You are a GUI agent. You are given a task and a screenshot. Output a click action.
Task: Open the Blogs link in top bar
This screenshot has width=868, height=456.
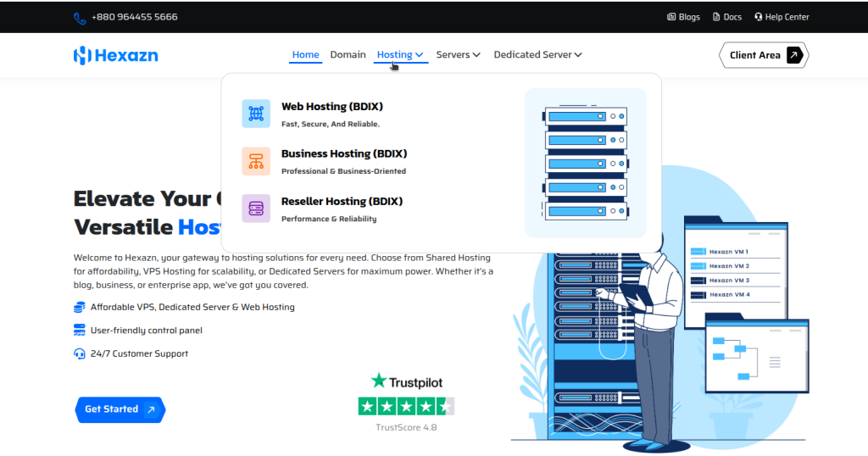[683, 17]
